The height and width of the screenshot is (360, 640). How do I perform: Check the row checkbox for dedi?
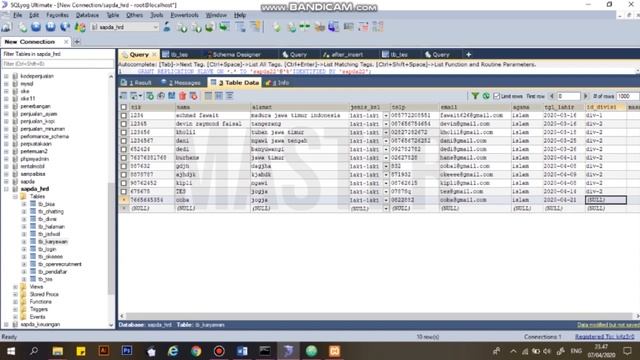coord(124,149)
